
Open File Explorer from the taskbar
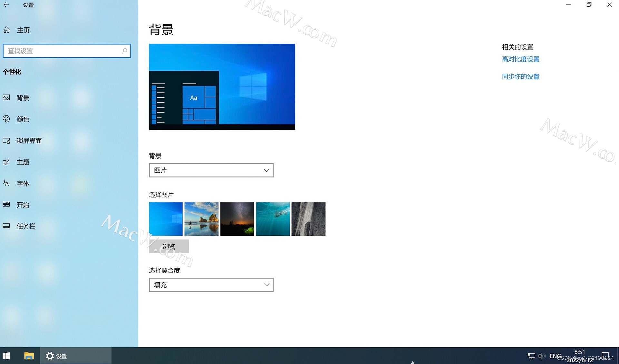(x=29, y=356)
